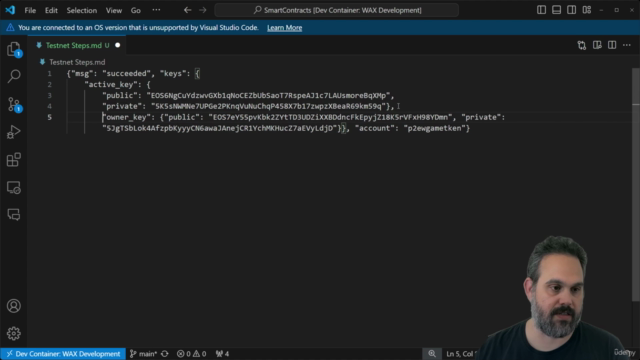The image size is (640, 360).
Task: Click Testnet Steps.md in the breadcrumb
Action: pos(77,62)
